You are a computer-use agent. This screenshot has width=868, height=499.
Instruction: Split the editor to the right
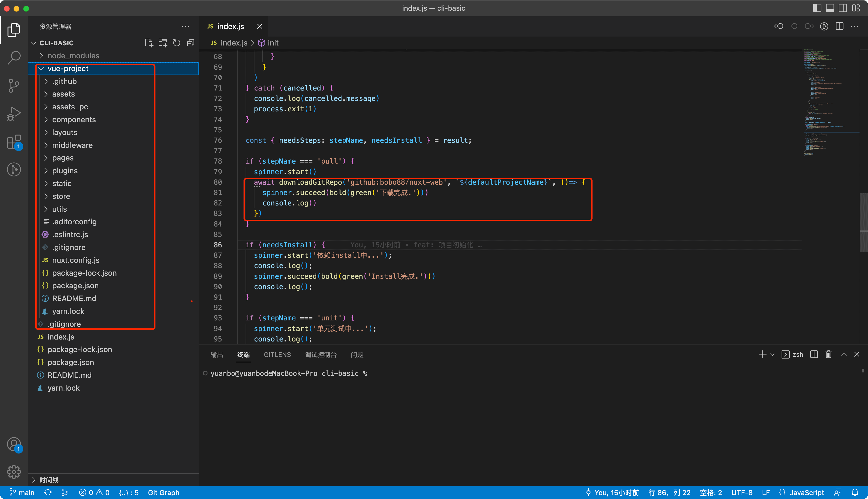839,26
